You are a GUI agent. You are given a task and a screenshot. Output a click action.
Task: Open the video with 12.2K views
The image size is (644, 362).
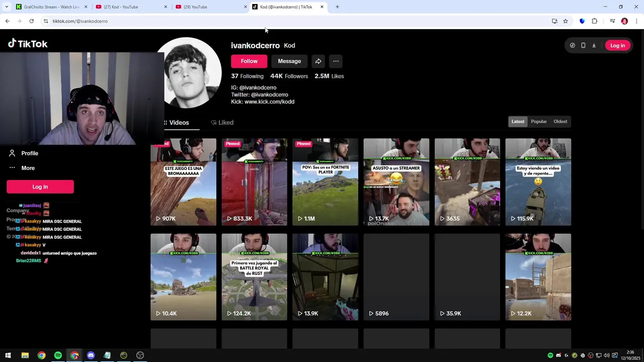click(x=538, y=277)
